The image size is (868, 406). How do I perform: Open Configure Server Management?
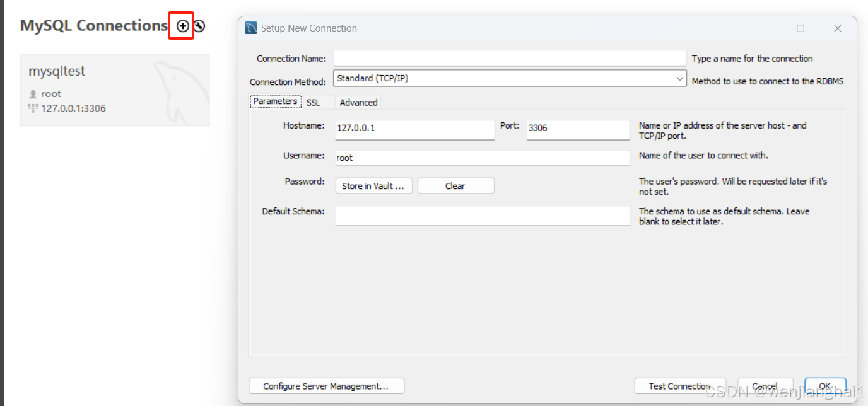click(326, 386)
